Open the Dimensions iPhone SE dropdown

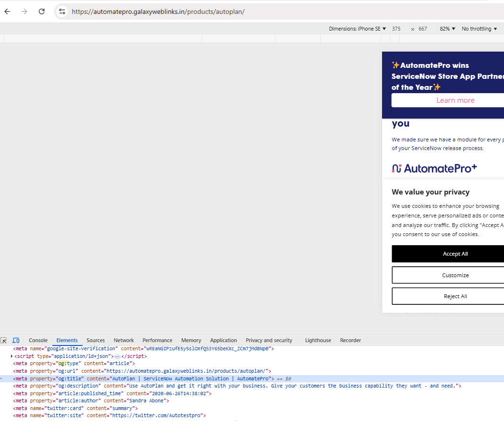357,29
